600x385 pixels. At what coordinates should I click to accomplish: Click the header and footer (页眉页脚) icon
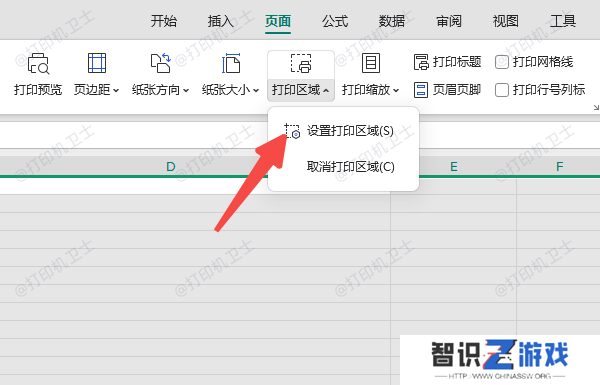[421, 90]
